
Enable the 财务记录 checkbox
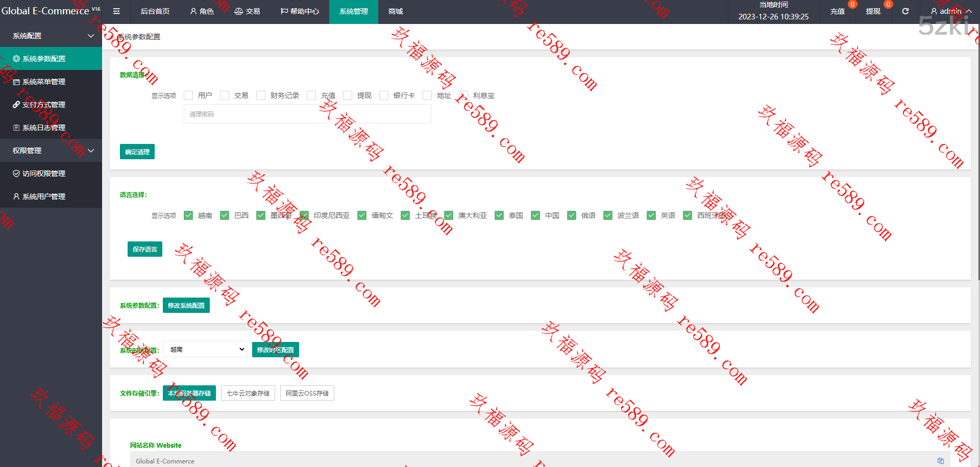tap(261, 95)
